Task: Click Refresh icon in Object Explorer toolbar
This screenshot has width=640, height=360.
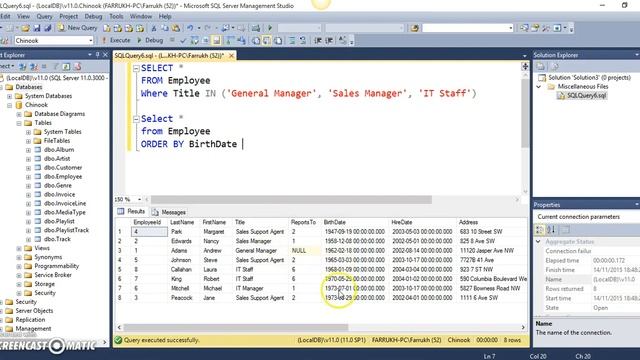Action: click(66, 66)
